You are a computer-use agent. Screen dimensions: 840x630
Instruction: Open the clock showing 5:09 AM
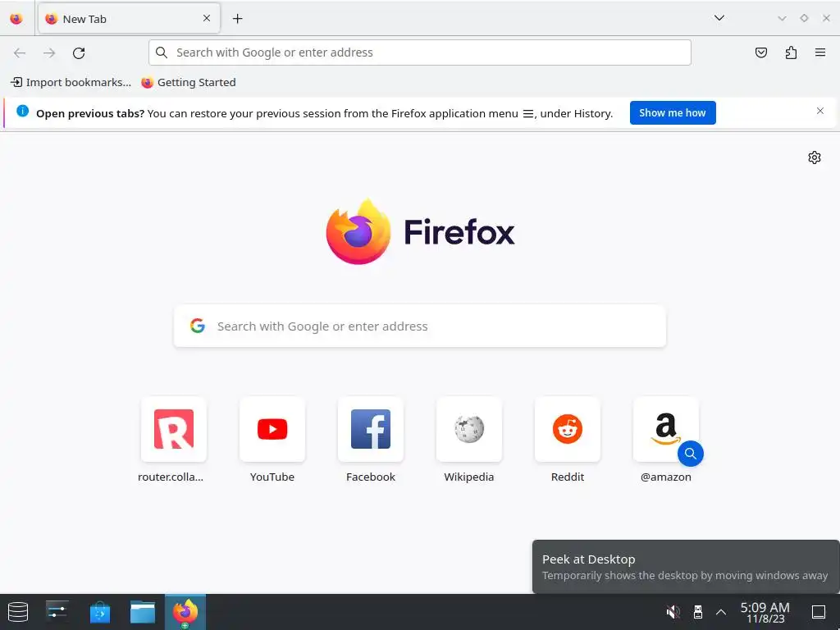pyautogui.click(x=765, y=612)
